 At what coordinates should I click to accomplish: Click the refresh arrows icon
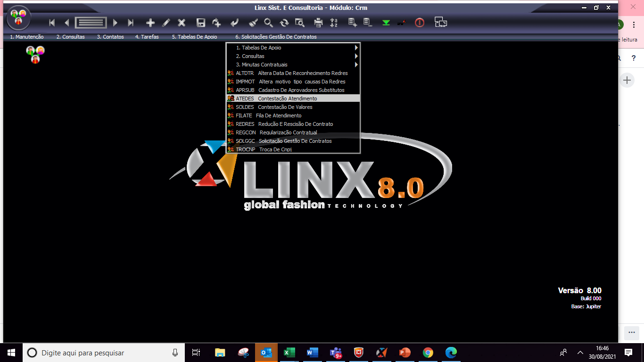(x=284, y=23)
